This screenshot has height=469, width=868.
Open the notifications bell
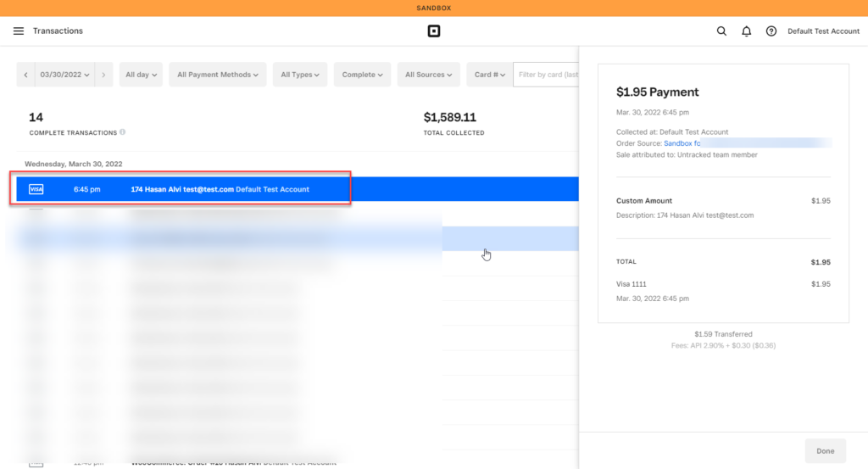[746, 31]
